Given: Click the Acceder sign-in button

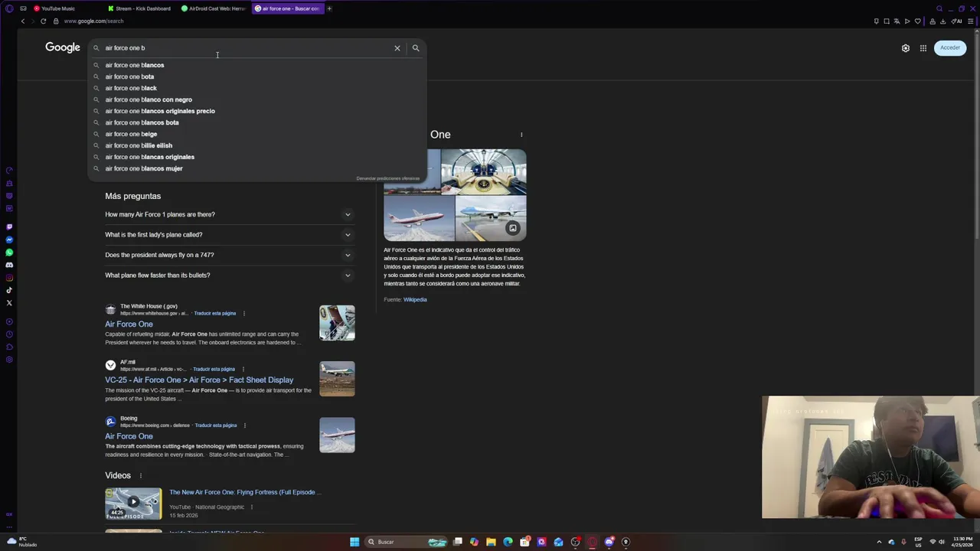Looking at the screenshot, I should pyautogui.click(x=950, y=47).
